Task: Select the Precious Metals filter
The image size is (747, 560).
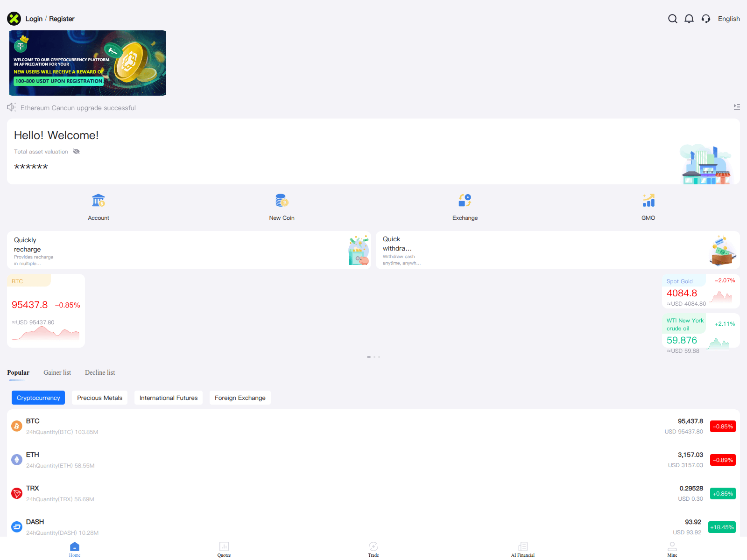Action: (x=99, y=398)
